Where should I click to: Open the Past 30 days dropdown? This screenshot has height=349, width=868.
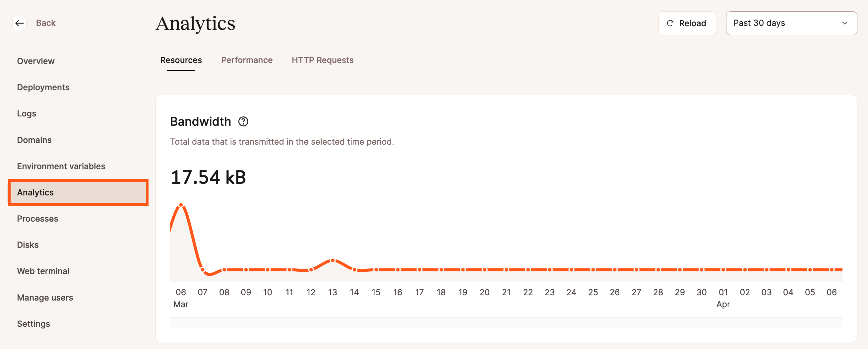[x=791, y=23]
